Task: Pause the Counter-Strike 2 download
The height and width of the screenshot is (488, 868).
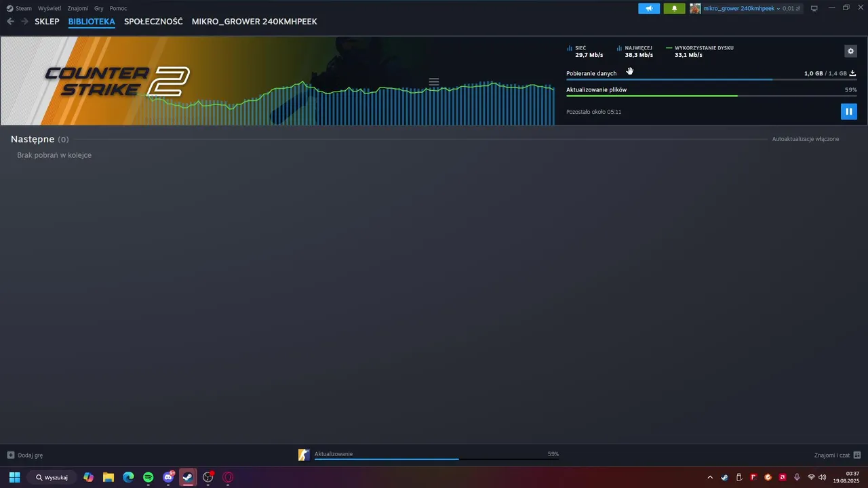Action: pos(848,111)
